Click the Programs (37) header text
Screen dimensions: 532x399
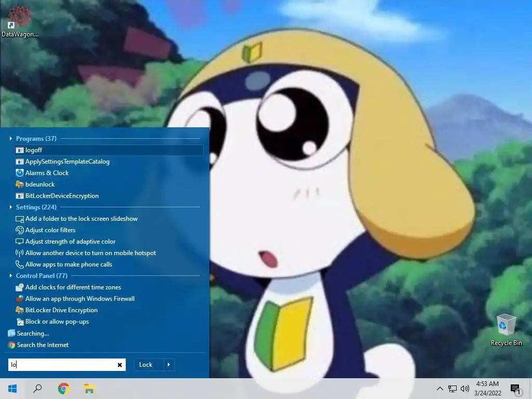[36, 138]
